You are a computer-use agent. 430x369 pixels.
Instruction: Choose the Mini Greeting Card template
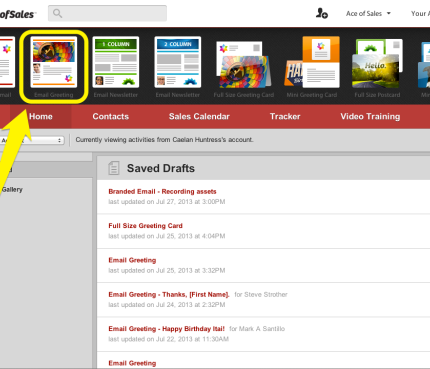312,62
